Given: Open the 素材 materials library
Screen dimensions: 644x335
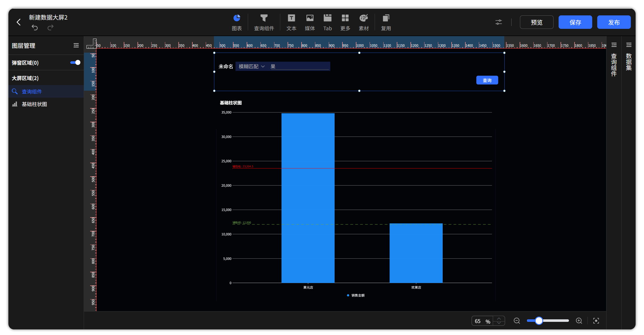Looking at the screenshot, I should [x=364, y=22].
